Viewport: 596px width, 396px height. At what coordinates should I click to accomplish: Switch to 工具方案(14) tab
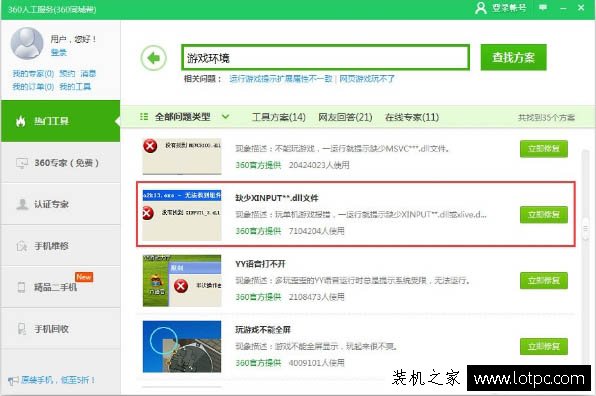[x=279, y=117]
